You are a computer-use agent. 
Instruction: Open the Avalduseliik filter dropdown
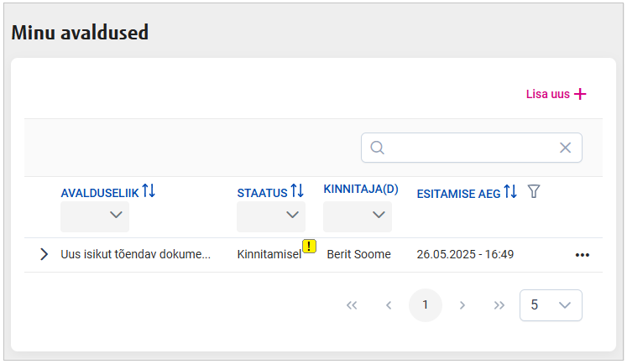(x=95, y=216)
